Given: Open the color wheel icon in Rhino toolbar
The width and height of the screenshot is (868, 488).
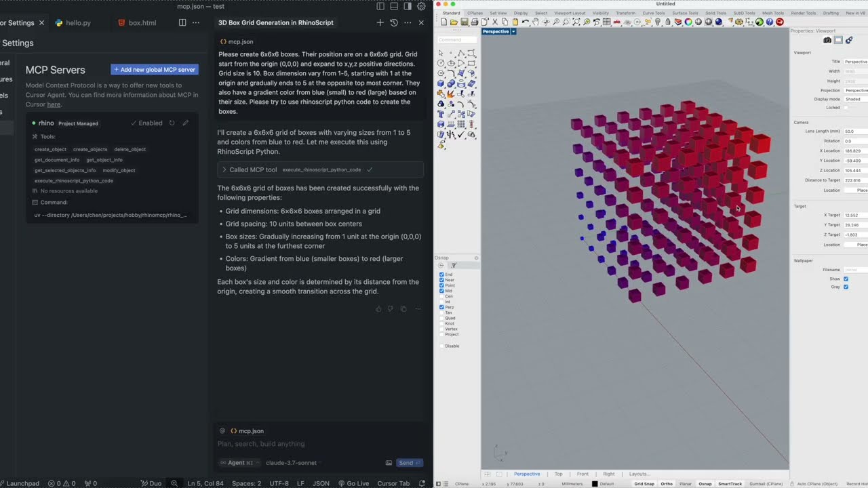Looking at the screenshot, I should [688, 22].
